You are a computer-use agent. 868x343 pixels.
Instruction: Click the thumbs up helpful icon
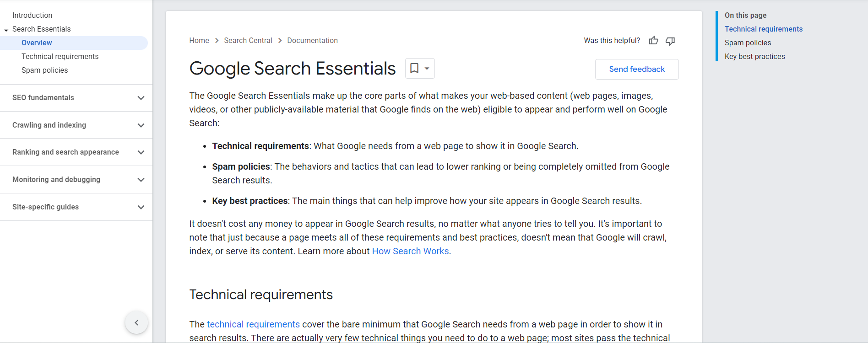click(x=653, y=41)
